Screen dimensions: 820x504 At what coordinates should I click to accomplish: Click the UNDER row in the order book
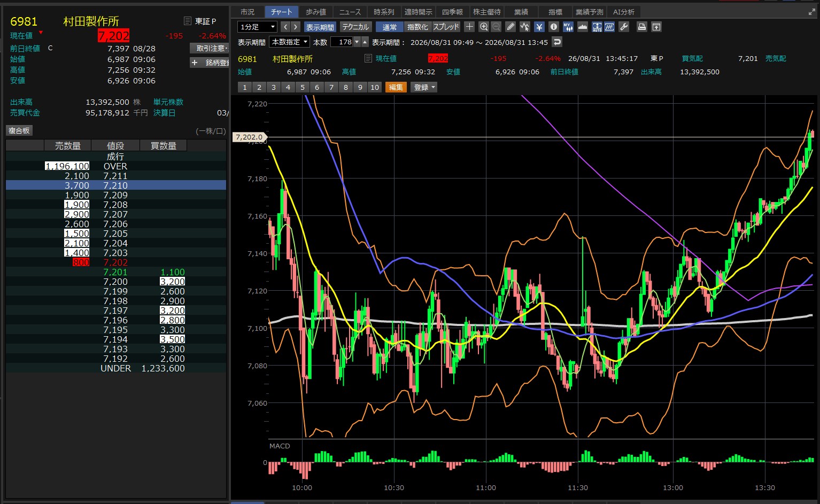116,368
